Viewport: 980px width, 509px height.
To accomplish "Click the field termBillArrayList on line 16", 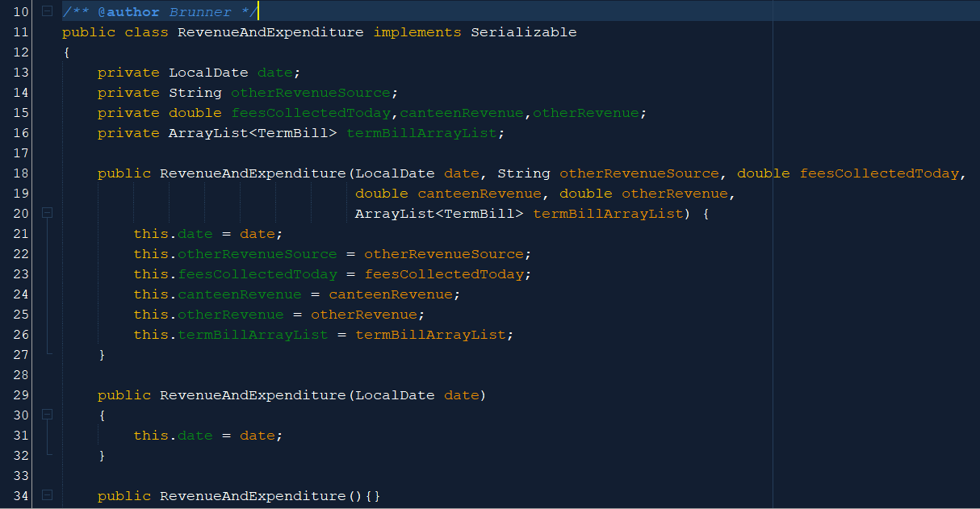I will pos(422,133).
